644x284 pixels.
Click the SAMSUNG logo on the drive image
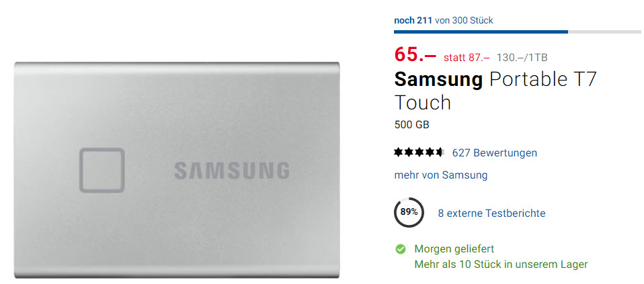pyautogui.click(x=232, y=171)
